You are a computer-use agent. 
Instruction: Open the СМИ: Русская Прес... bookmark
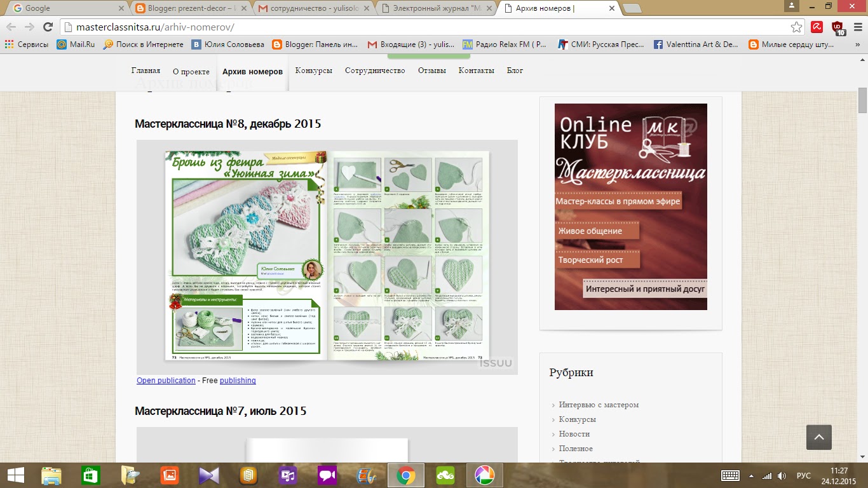pyautogui.click(x=601, y=44)
